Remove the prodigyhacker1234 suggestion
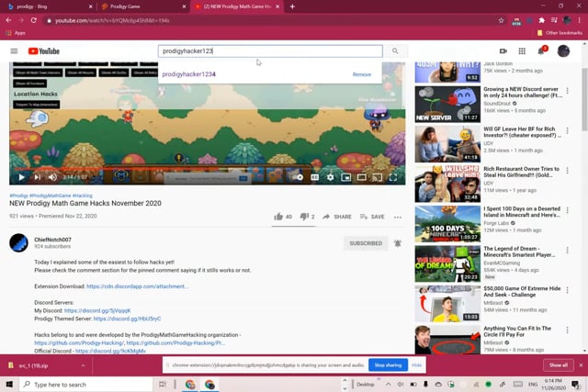This screenshot has height=392, width=588. tap(361, 74)
